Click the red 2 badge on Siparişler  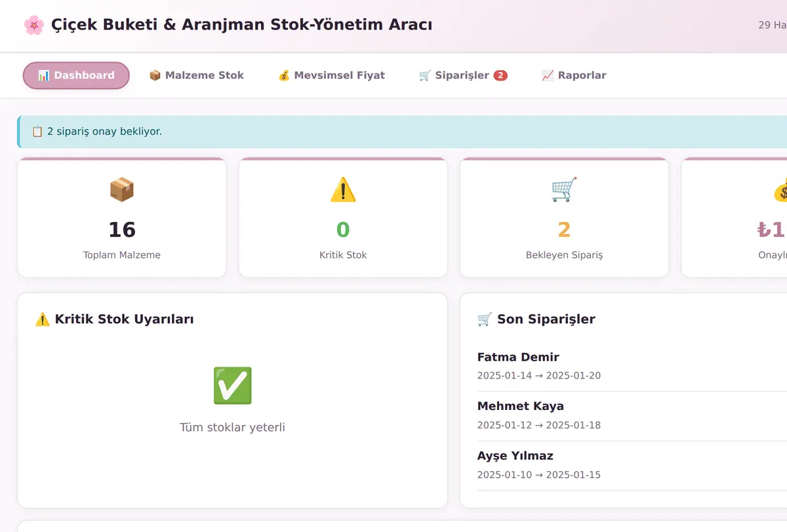click(500, 75)
